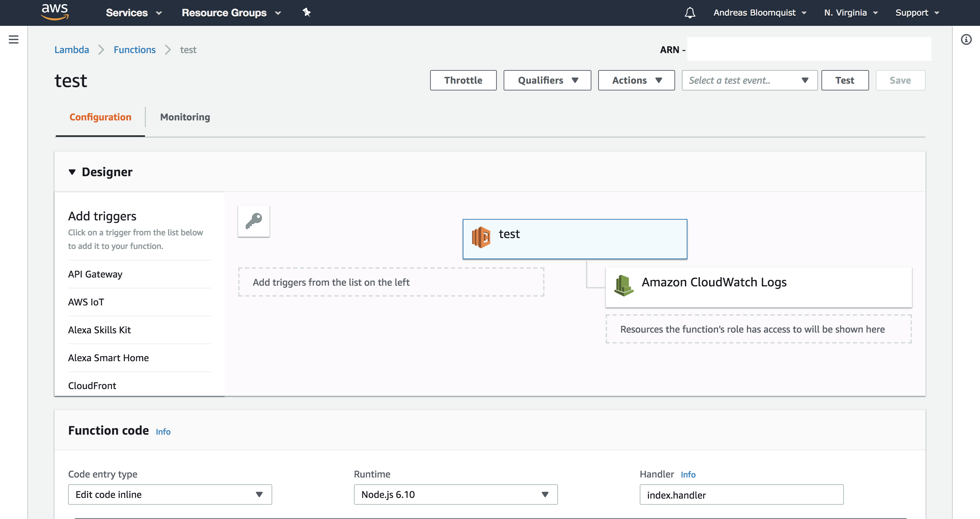Click the Amazon CloudWatch Logs resource icon
980x519 pixels.
[x=623, y=286]
